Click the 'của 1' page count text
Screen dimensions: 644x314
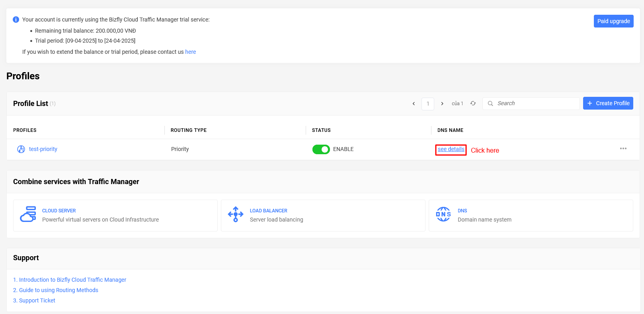coord(457,104)
